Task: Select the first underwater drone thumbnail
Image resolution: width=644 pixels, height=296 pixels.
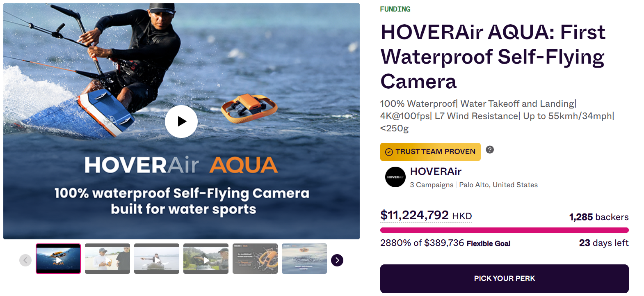Action: 58,259
